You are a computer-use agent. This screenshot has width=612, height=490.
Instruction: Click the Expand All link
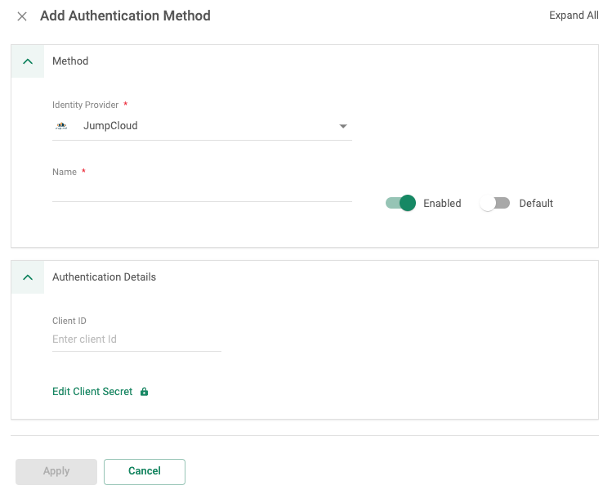(x=573, y=16)
